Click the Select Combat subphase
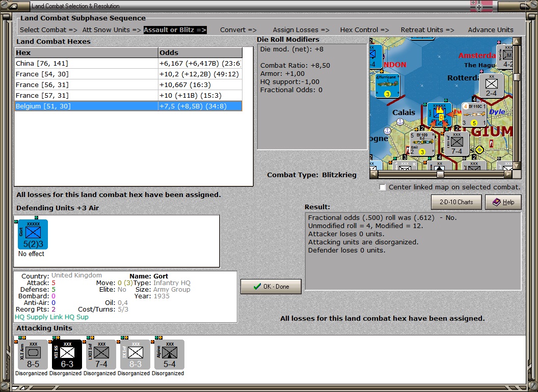The image size is (538, 392). click(x=48, y=30)
